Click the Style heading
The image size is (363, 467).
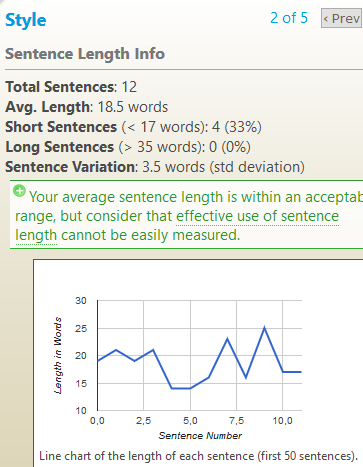click(26, 20)
